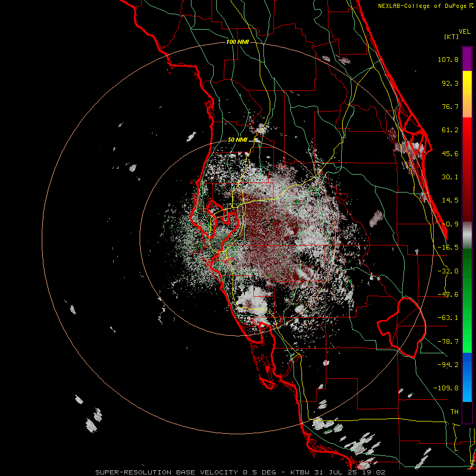Select the -0.9 velocity scale value
This screenshot has height=476, width=476.
[x=450, y=224]
